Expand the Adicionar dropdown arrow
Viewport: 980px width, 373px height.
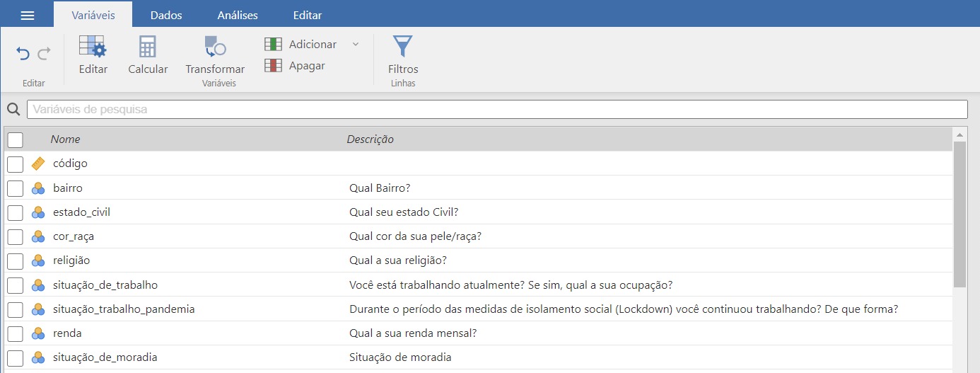tap(356, 44)
